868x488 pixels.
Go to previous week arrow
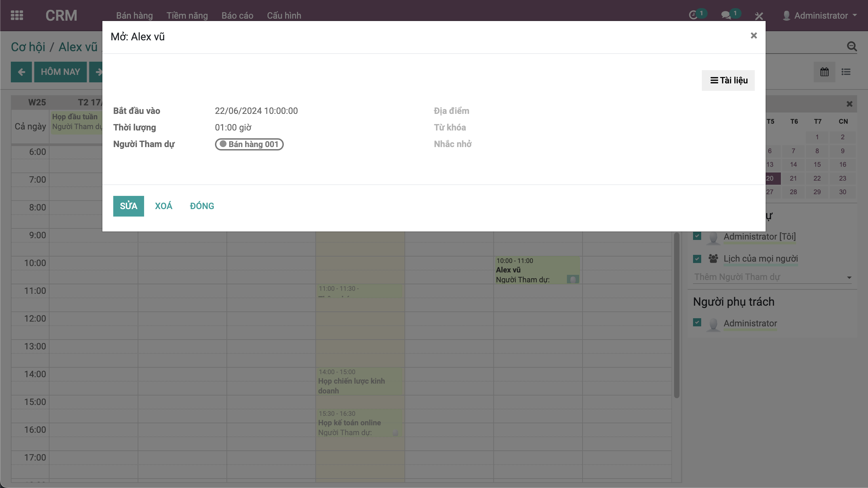[21, 72]
